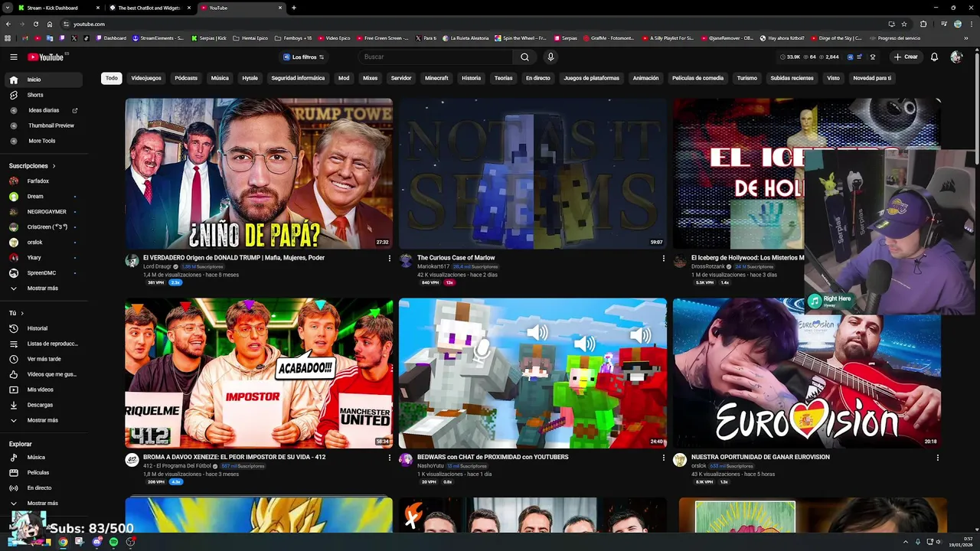Reload the page in the browser toolbar
The height and width of the screenshot is (551, 980).
click(x=35, y=24)
